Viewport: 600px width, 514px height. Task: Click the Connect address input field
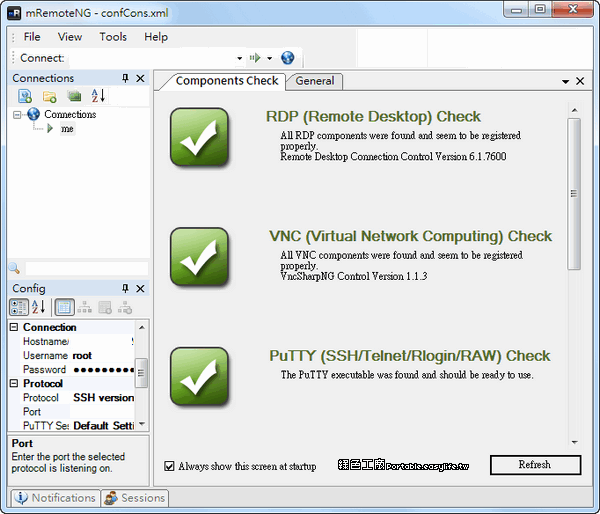point(151,58)
